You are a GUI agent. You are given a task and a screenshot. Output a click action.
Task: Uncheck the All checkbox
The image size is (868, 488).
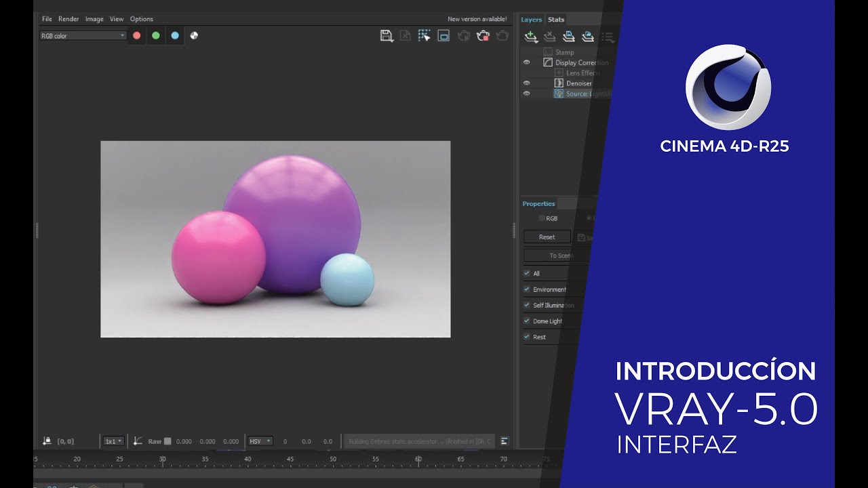[527, 273]
